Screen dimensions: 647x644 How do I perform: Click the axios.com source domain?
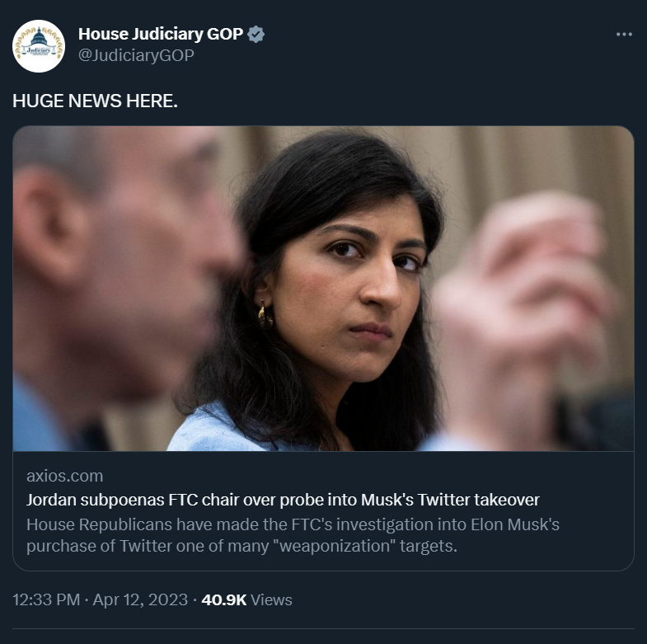(x=65, y=476)
